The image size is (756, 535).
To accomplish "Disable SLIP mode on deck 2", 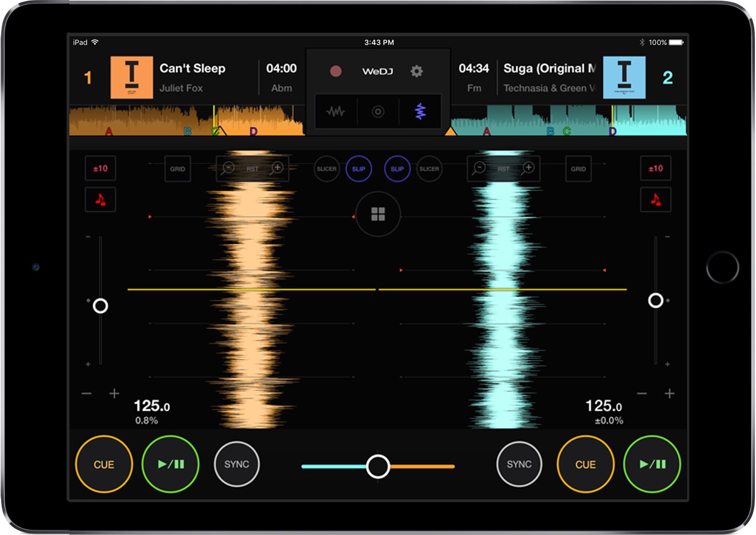I will coord(397,169).
